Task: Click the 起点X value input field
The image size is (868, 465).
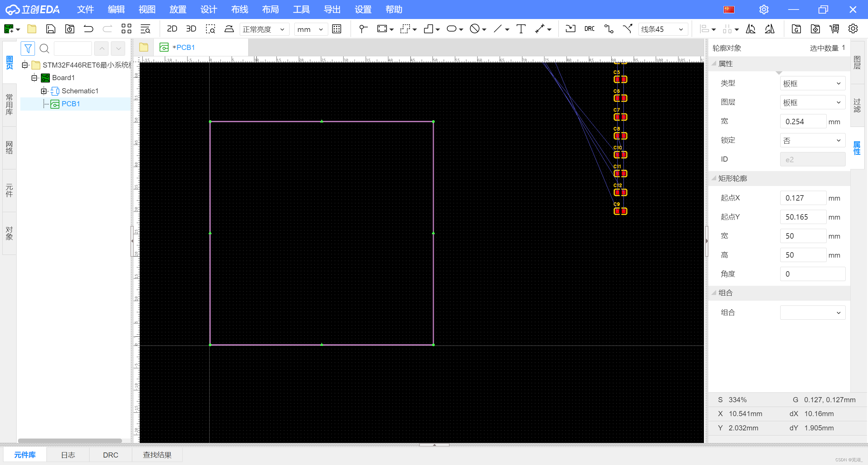Action: [x=803, y=198]
